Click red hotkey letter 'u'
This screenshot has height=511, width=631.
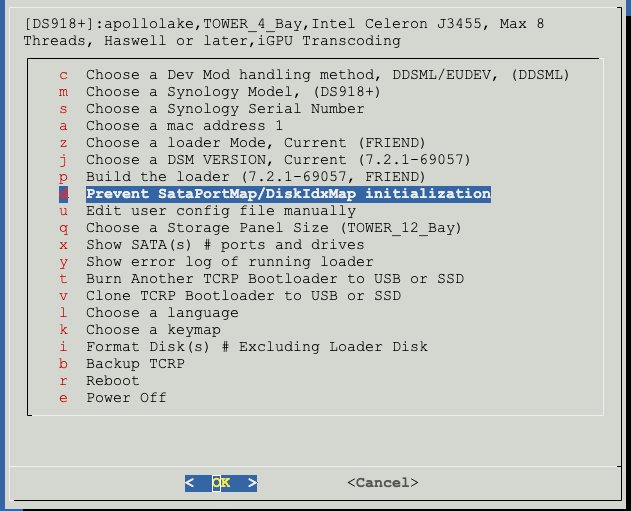pos(63,211)
